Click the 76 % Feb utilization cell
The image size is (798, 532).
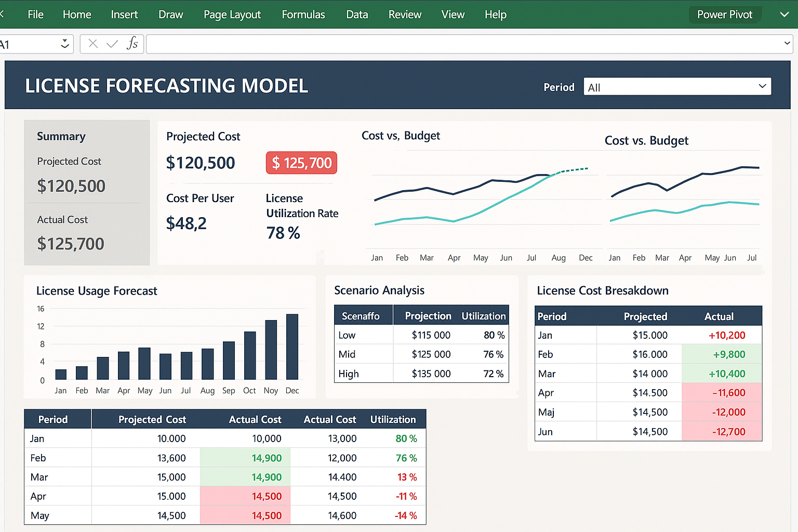(406, 458)
